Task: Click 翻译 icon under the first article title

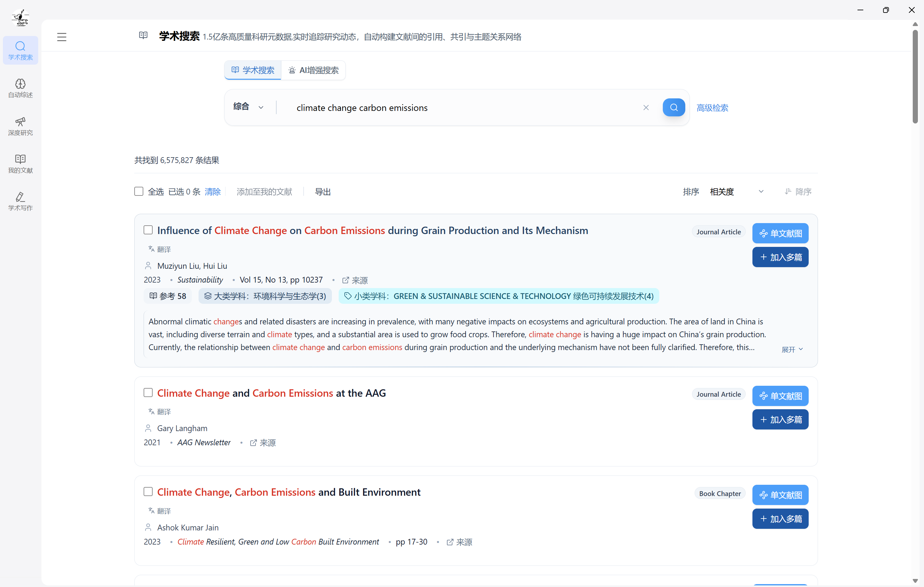Action: pos(159,249)
